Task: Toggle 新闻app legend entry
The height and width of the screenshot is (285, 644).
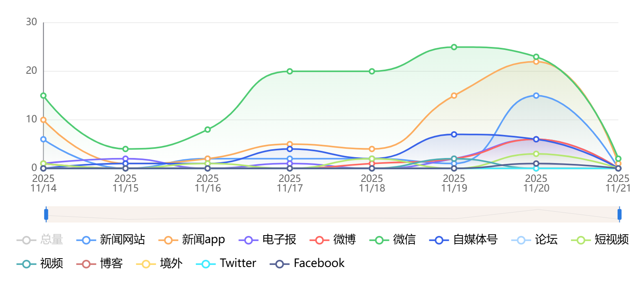Action: click(192, 240)
